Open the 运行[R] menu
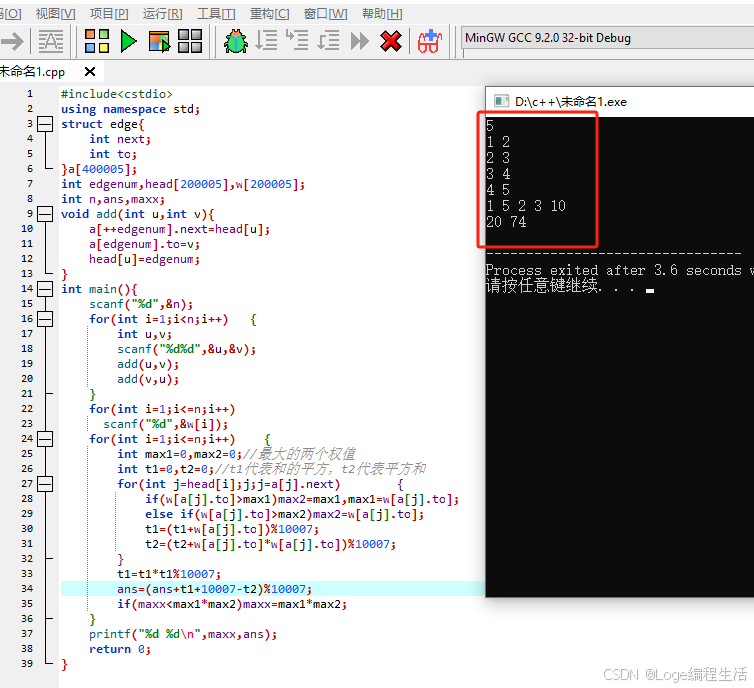754x688 pixels. (162, 13)
